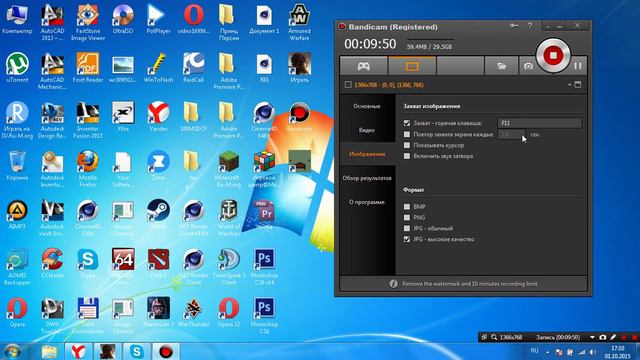Open the Изображения settings tab

(x=367, y=154)
